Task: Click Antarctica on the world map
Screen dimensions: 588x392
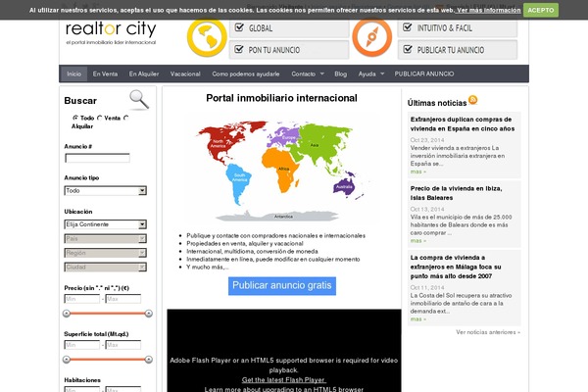Action: click(x=277, y=216)
